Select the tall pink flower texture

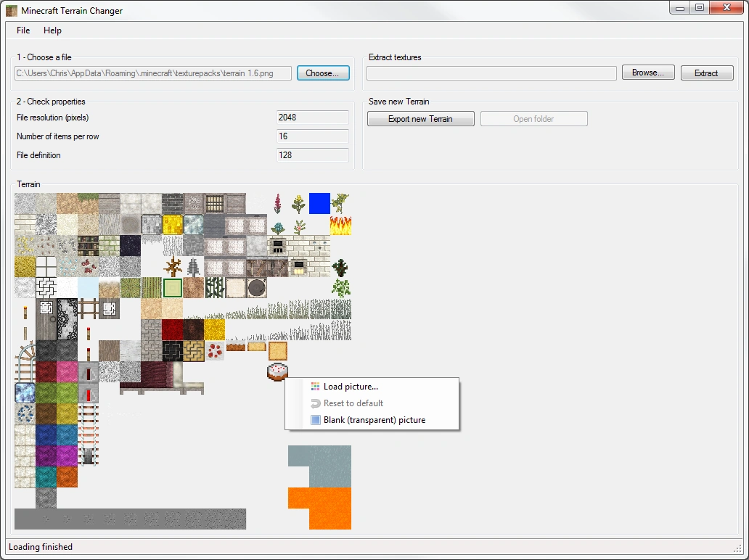click(x=277, y=203)
